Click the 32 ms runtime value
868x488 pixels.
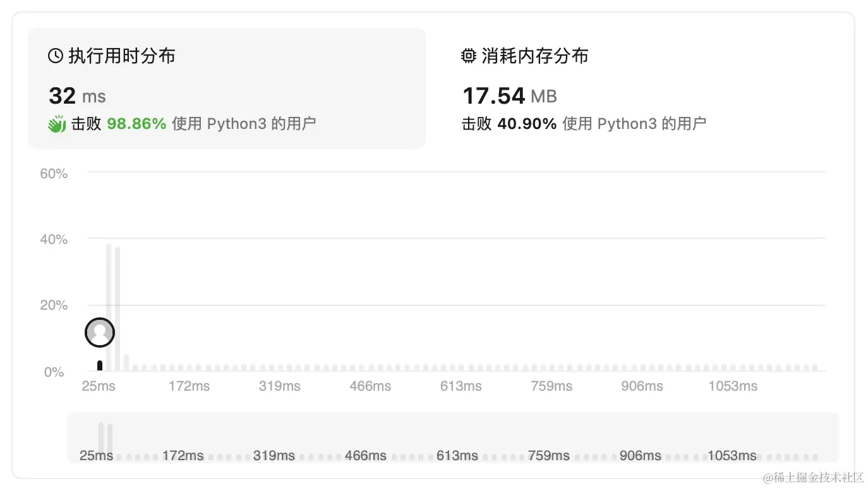77,96
